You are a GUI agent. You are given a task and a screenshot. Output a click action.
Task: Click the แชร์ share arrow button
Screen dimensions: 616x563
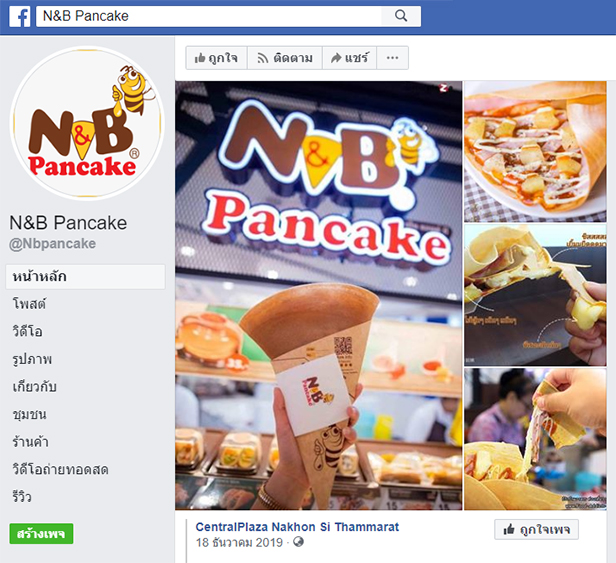[x=349, y=58]
